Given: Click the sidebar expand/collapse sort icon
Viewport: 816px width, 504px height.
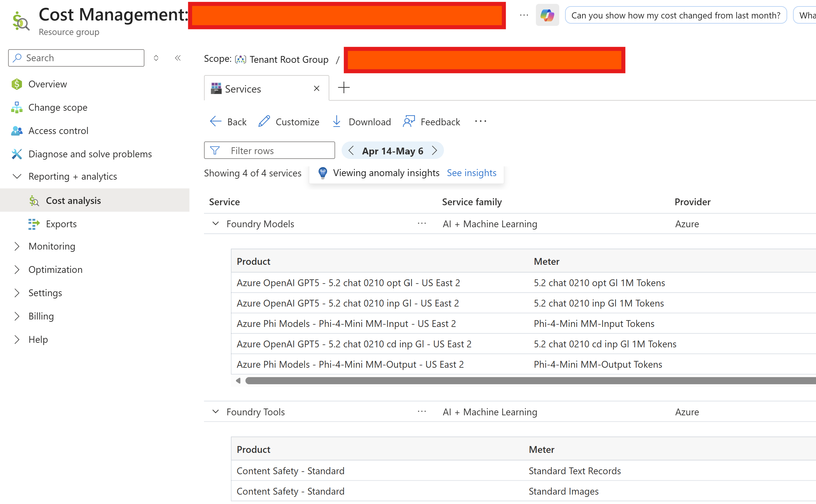Looking at the screenshot, I should pos(156,58).
